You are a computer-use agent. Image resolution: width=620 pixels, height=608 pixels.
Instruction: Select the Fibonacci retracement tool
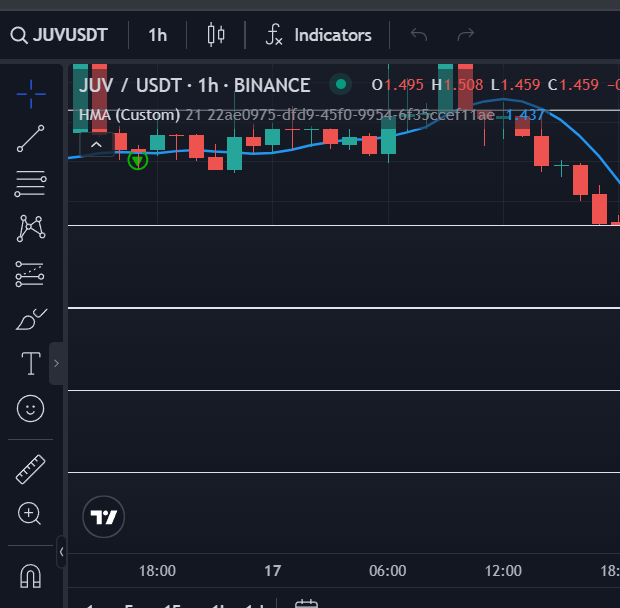(30, 183)
